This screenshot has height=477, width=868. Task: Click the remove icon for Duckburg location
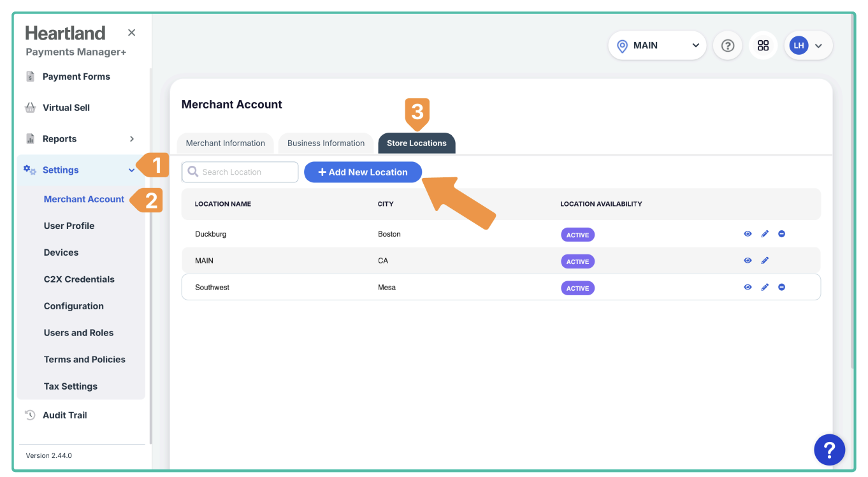point(781,234)
